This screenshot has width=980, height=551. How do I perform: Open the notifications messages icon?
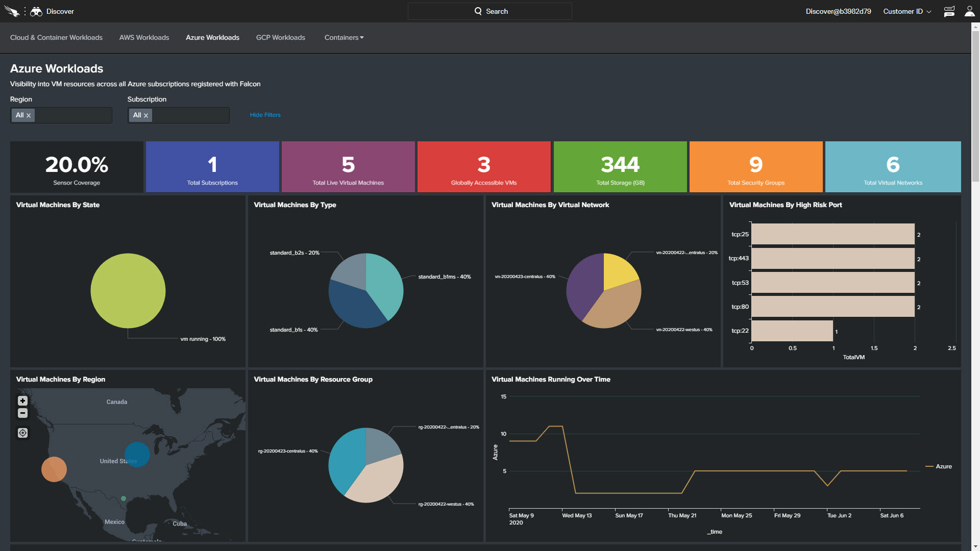coord(949,11)
